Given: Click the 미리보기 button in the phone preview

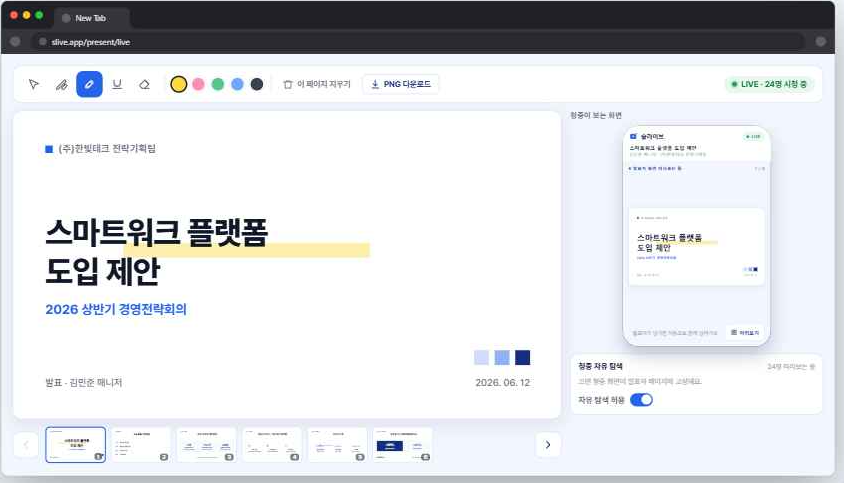Looking at the screenshot, I should 744,333.
